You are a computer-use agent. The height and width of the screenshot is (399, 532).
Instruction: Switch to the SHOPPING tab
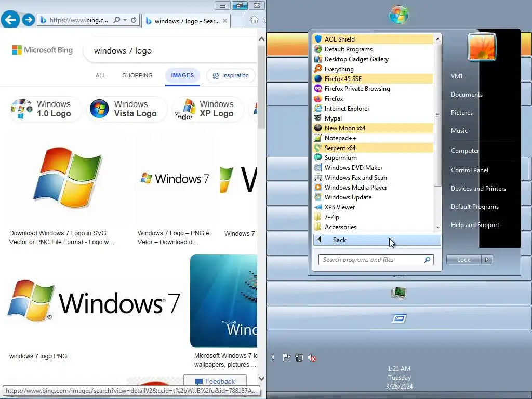(x=137, y=75)
